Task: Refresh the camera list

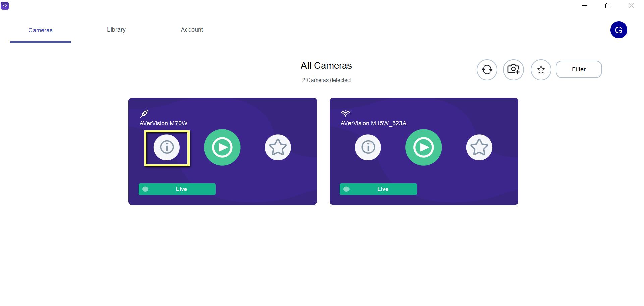Action: (x=487, y=69)
